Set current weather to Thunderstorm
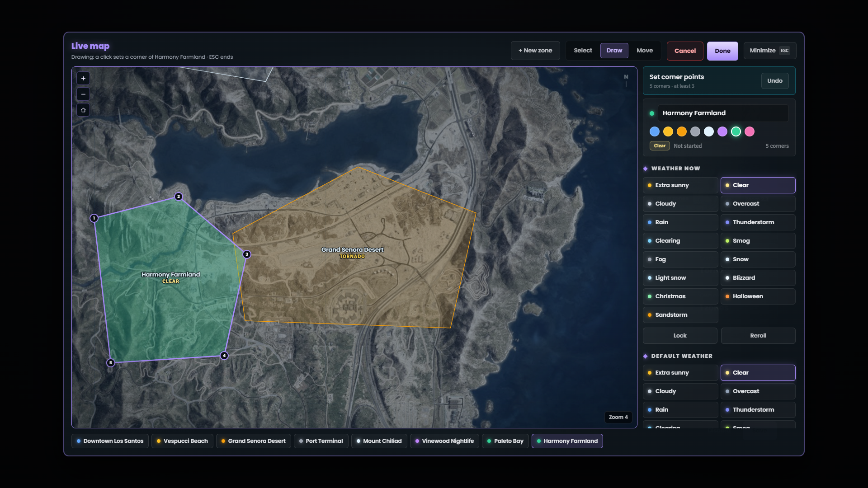The height and width of the screenshot is (488, 868). 758,222
